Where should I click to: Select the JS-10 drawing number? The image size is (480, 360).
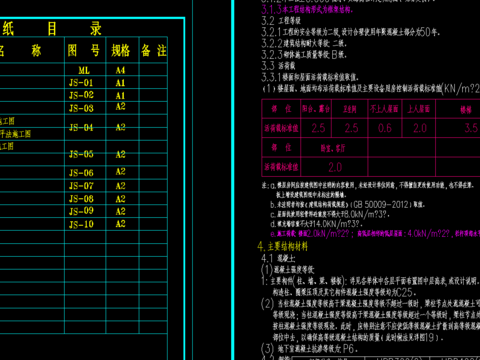[81, 224]
